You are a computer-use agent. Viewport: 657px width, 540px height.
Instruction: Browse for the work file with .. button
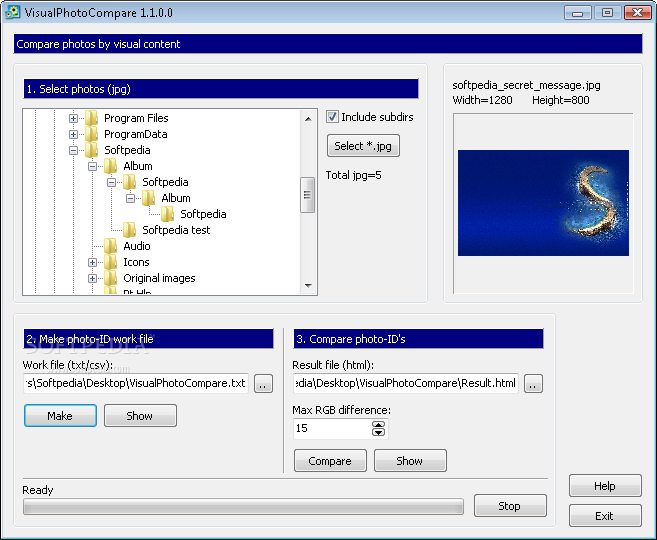[x=263, y=383]
